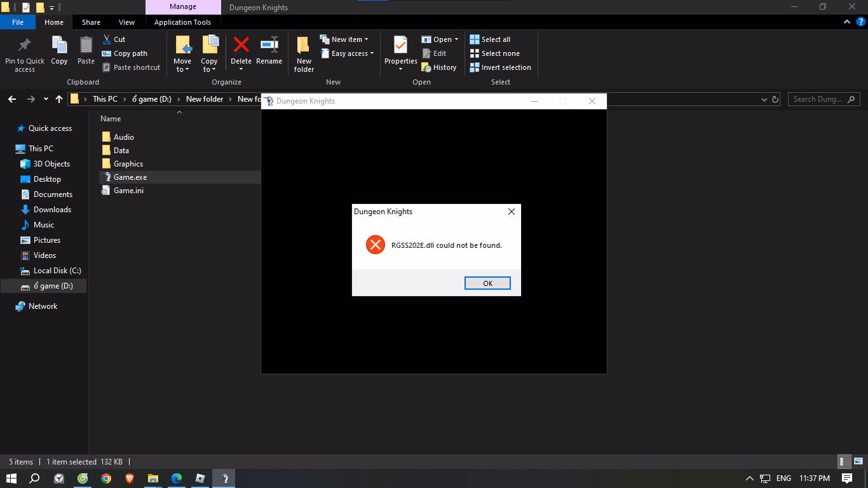This screenshot has width=868, height=488.
Task: Click the Delete icon in the ribbon
Action: click(241, 46)
